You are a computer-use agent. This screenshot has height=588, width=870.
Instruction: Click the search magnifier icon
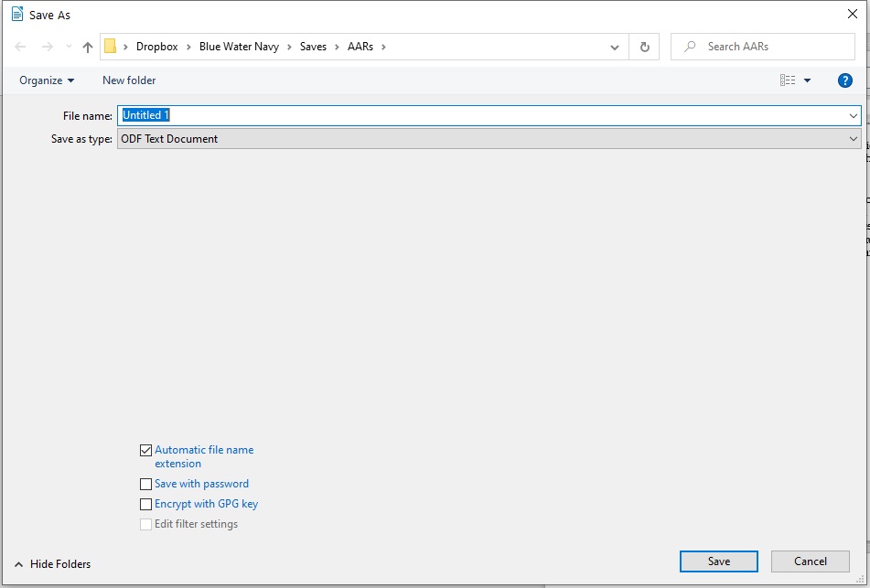point(690,47)
